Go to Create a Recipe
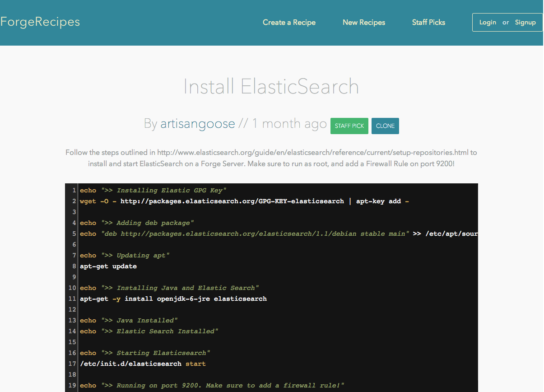This screenshot has width=544, height=392. tap(289, 23)
